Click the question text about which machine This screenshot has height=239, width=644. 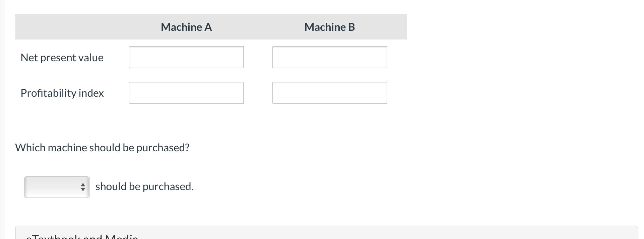click(103, 147)
